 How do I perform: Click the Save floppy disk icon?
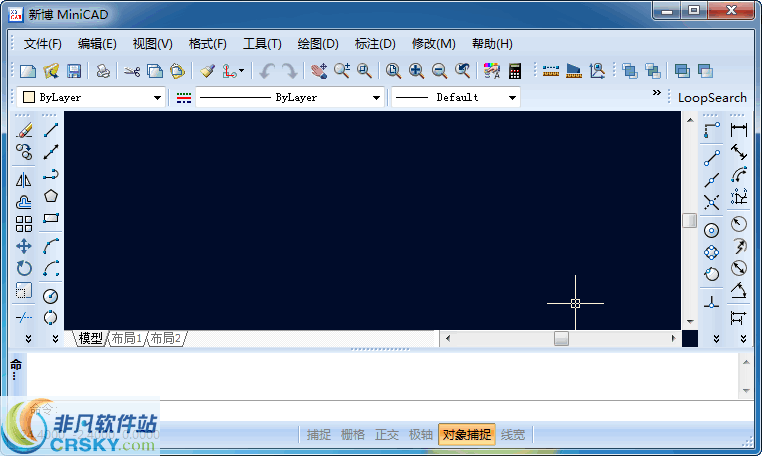coord(74,71)
